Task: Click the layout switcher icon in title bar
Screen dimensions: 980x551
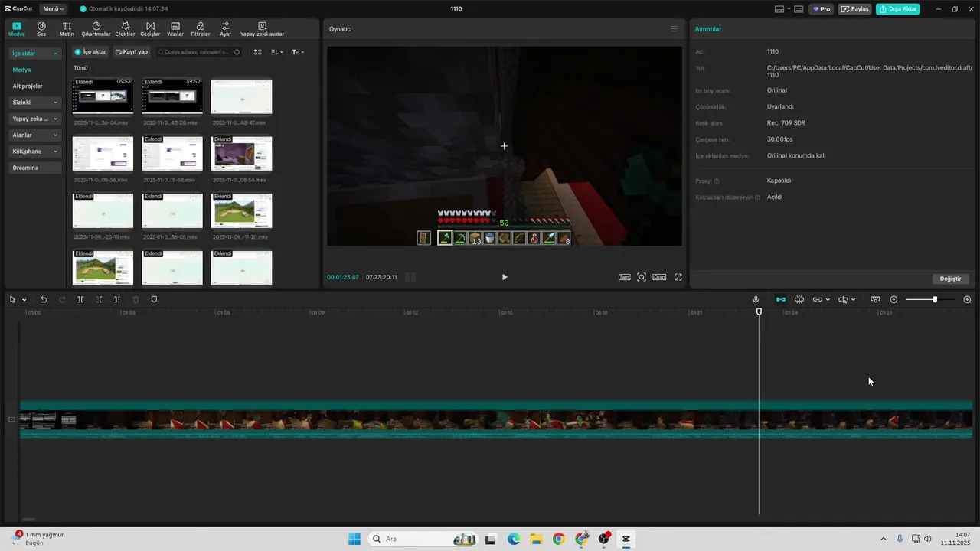Action: click(x=781, y=9)
